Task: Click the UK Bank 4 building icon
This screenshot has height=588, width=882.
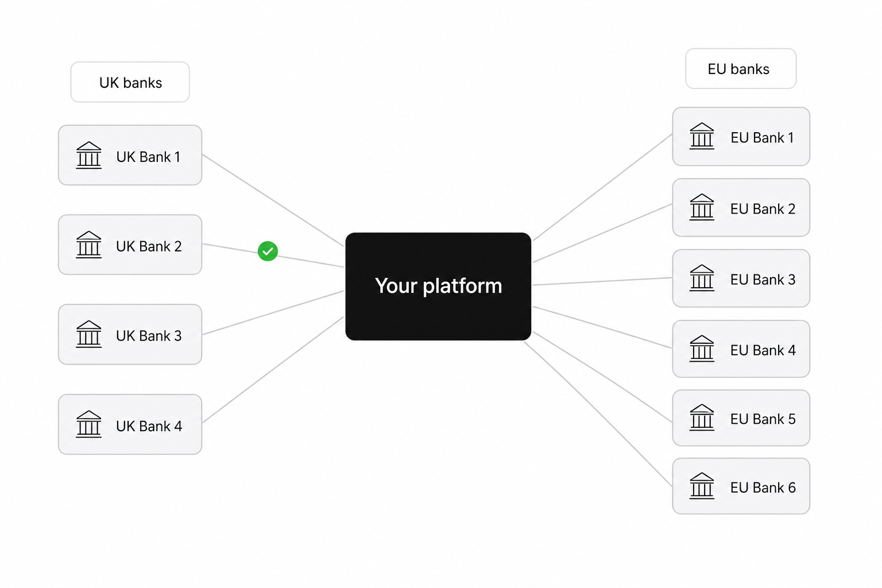Action: point(88,424)
